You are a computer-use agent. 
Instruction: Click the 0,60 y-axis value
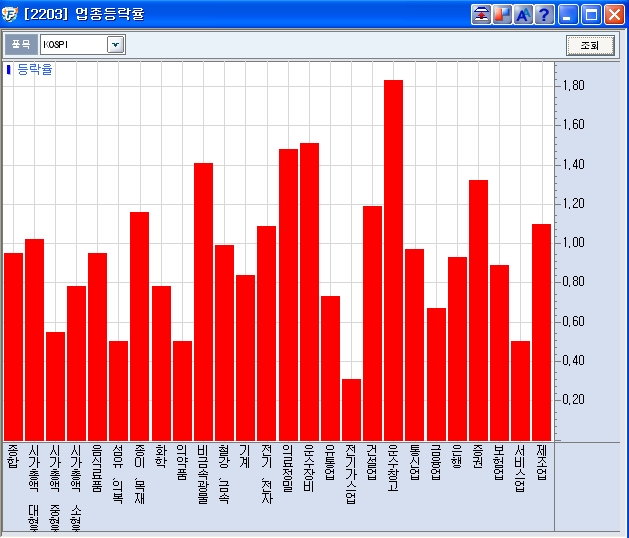(x=574, y=321)
